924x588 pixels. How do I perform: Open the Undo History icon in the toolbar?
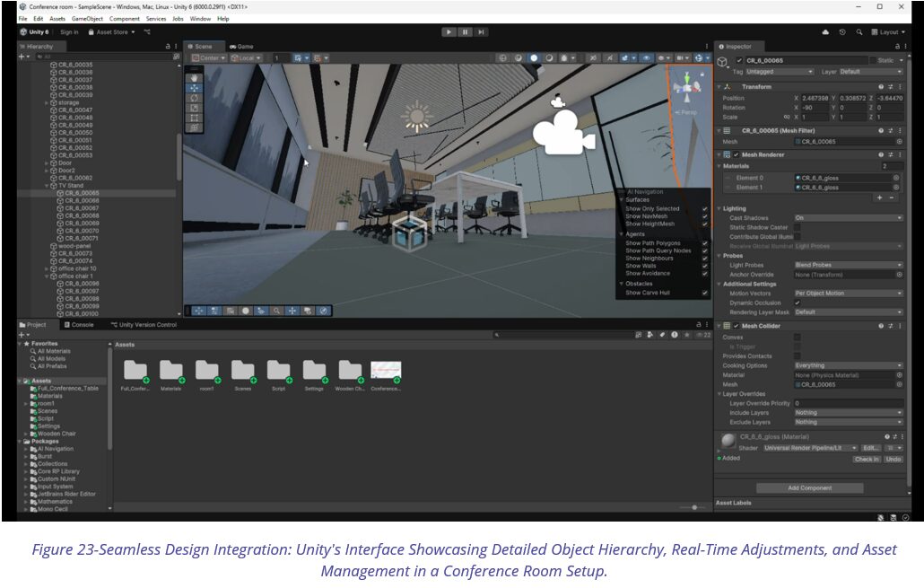tap(841, 32)
